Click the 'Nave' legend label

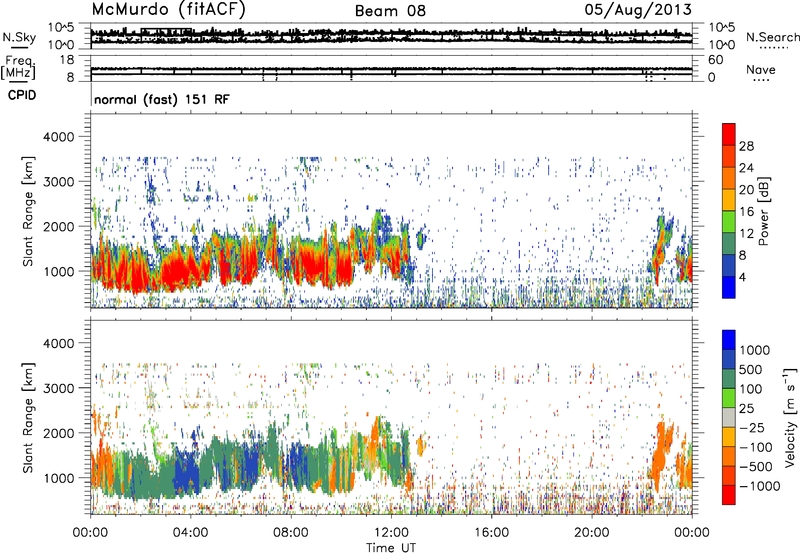761,69
